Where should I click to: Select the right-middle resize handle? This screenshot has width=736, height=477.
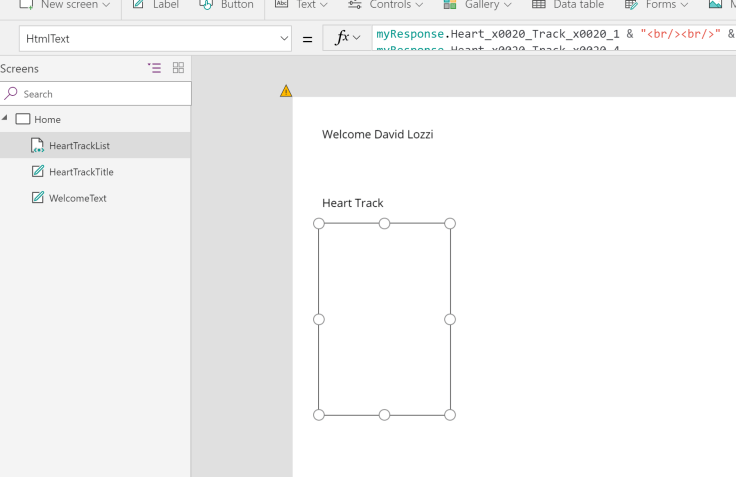click(450, 319)
